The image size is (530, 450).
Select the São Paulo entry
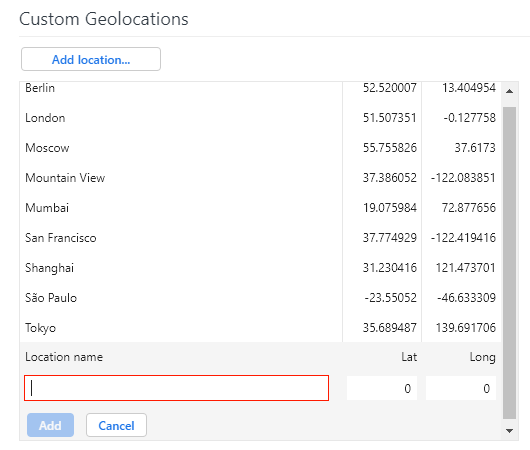(x=260, y=298)
